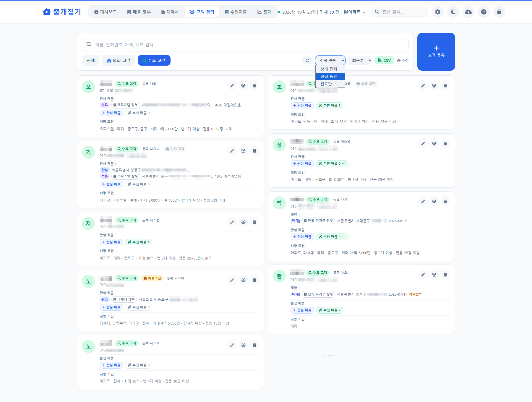Click 단독-다가구 장부 tag on 박 card

tap(318, 221)
